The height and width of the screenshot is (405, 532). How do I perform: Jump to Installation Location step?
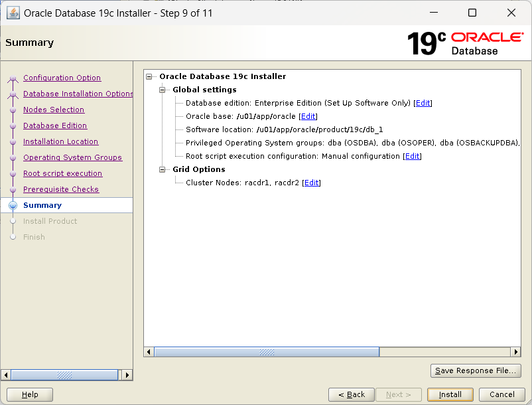click(x=61, y=141)
